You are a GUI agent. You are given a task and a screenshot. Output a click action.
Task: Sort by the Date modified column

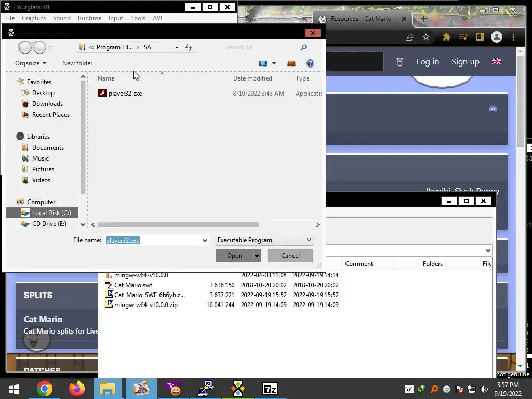click(253, 78)
